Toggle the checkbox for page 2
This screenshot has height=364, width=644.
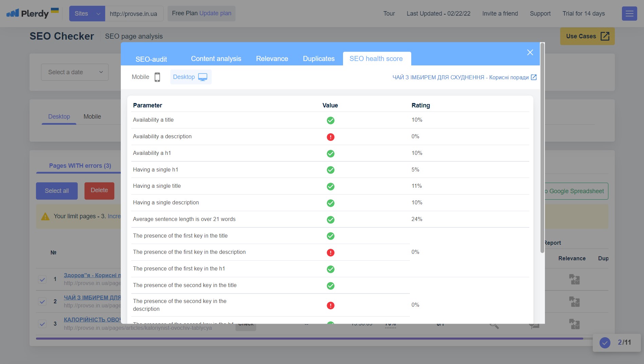(42, 302)
